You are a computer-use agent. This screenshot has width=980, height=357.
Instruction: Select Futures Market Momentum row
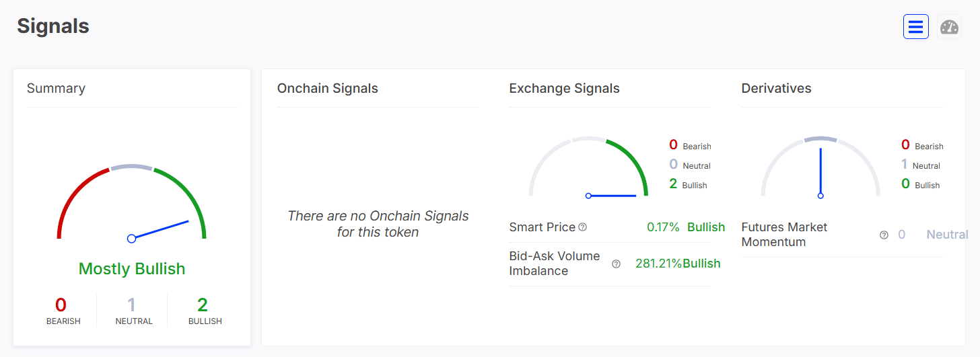point(841,235)
